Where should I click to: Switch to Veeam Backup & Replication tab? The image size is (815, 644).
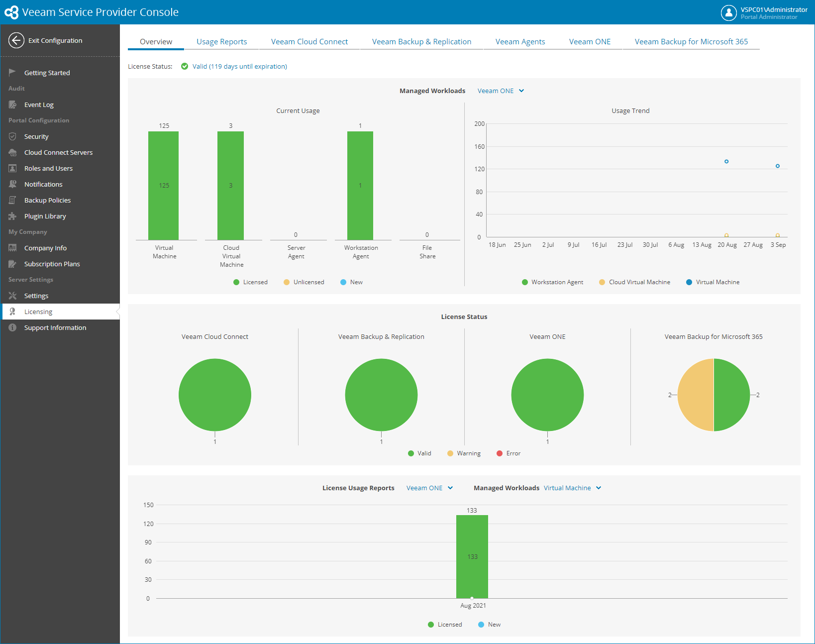click(421, 42)
